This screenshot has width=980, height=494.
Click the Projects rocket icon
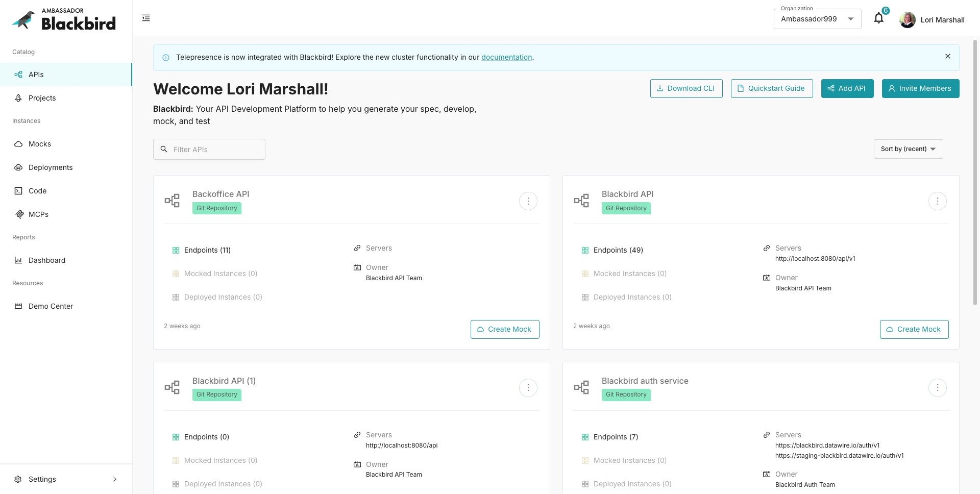(x=18, y=98)
